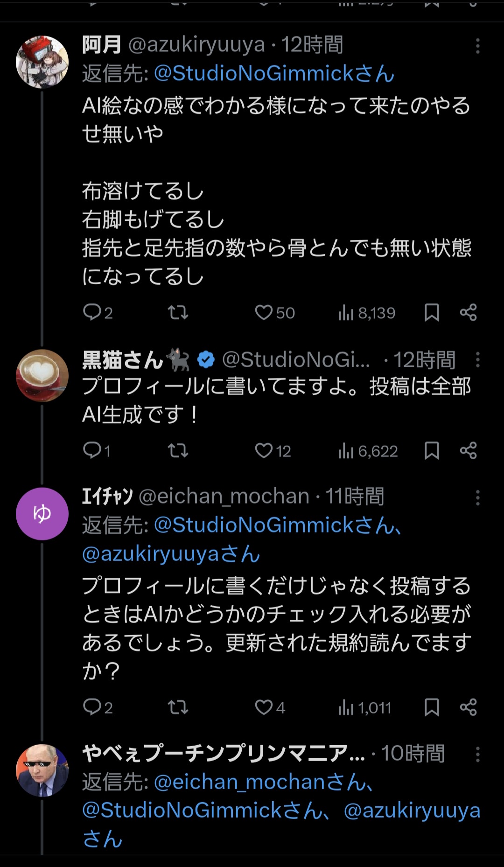The image size is (504, 867).
Task: Open エイチャン's purple ゆ avatar
Action: tap(42, 514)
